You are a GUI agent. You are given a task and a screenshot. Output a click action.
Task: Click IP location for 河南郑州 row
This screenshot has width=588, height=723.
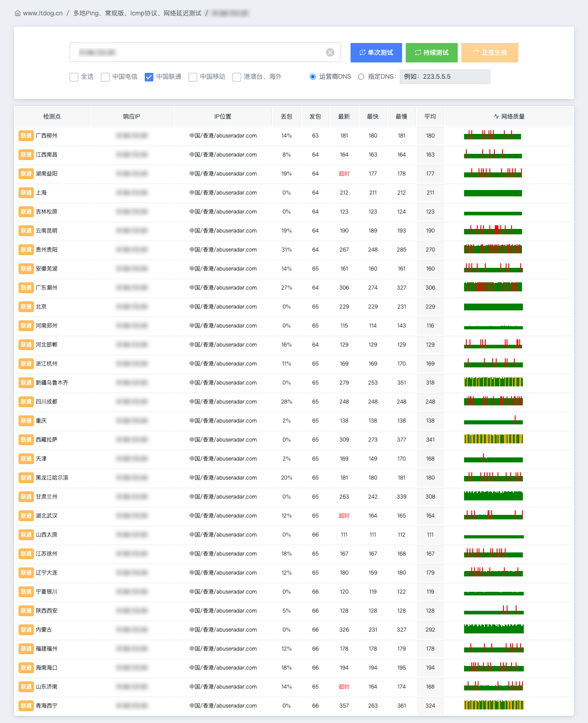[x=223, y=326]
